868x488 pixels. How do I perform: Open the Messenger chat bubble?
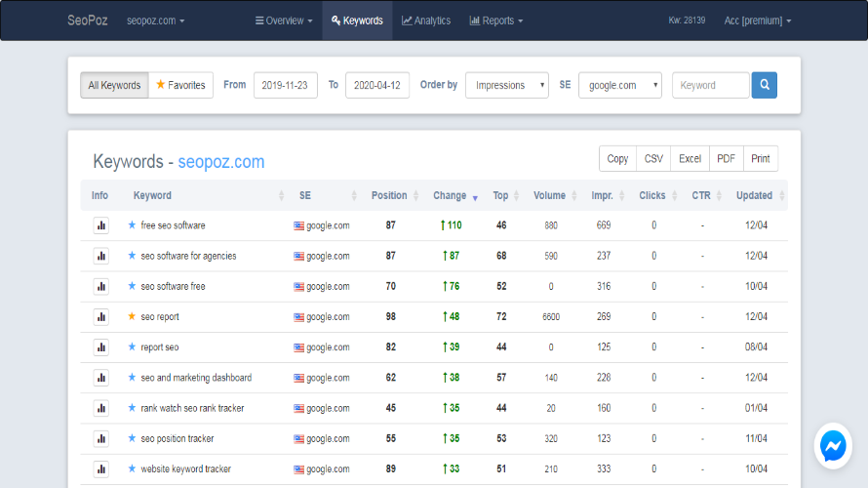pos(833,446)
